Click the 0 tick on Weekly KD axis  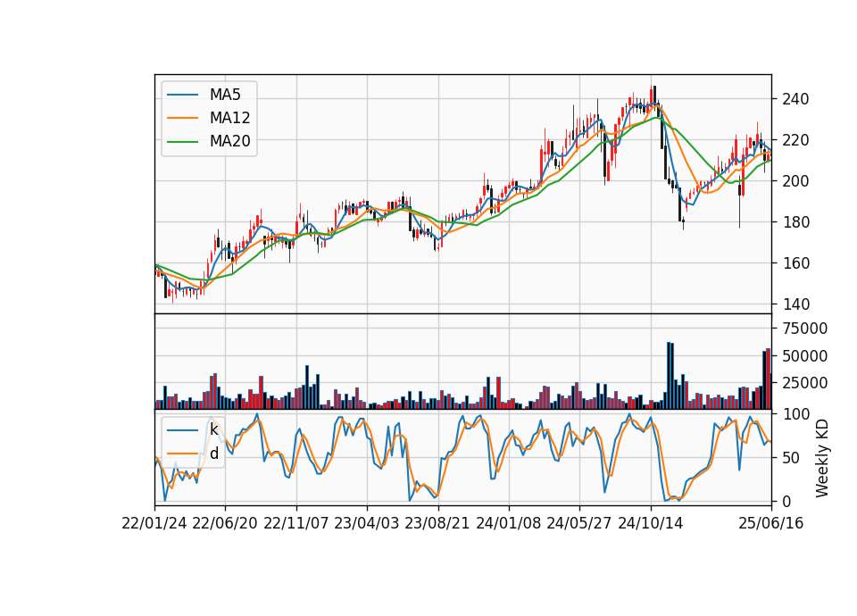pyautogui.click(x=786, y=501)
